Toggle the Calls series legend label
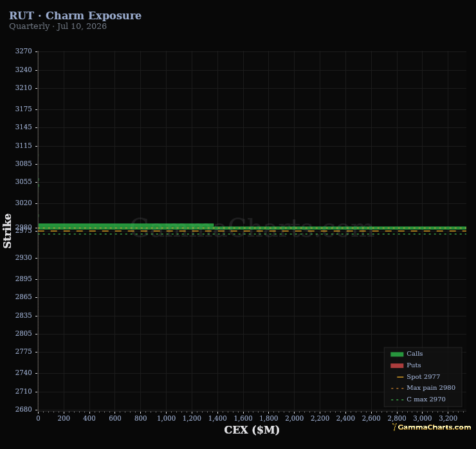The height and width of the screenshot is (449, 476). pos(414,354)
